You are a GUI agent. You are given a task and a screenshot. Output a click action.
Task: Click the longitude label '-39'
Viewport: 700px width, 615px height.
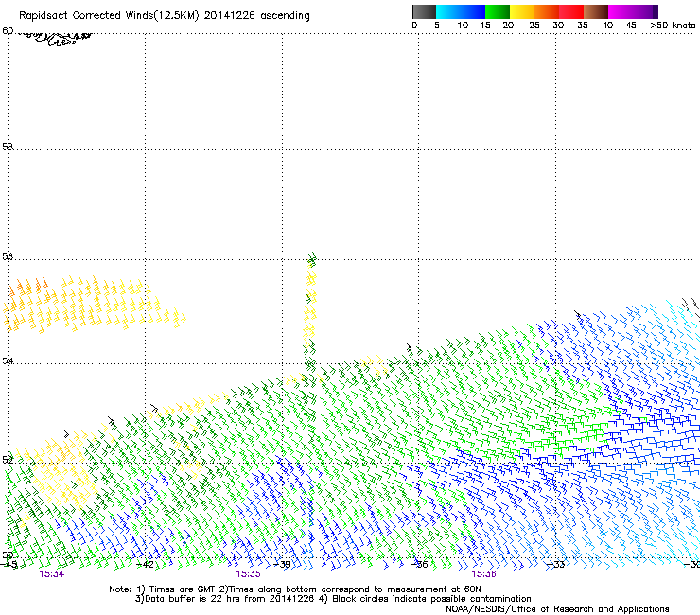(282, 565)
